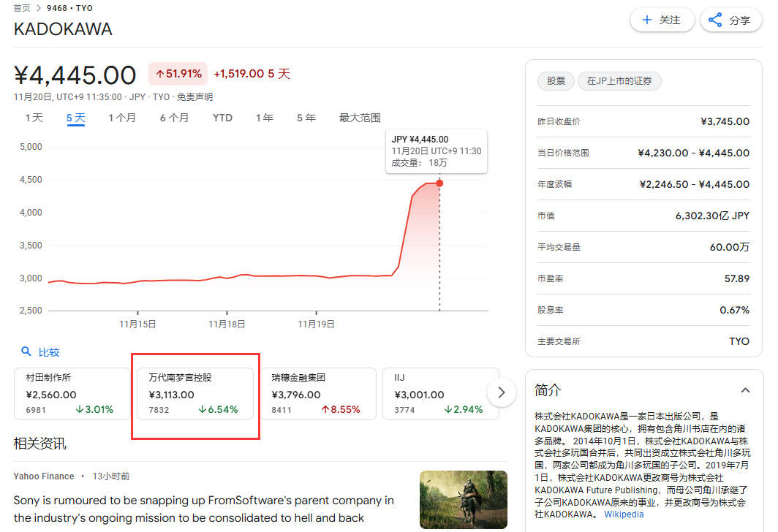Click the 在JP上市的证券 chip
The image size is (778, 532).
[619, 81]
